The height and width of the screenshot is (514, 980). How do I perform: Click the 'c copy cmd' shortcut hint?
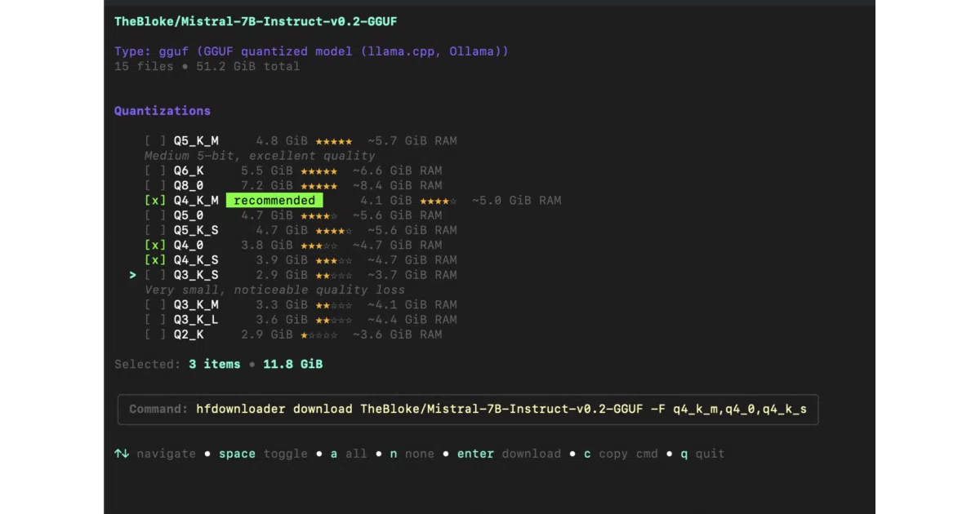(621, 454)
